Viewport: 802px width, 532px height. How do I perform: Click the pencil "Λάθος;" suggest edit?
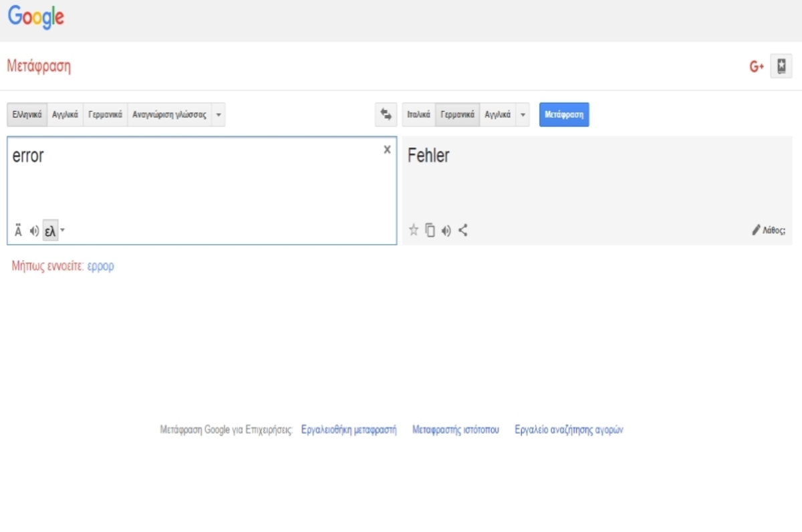(x=769, y=231)
